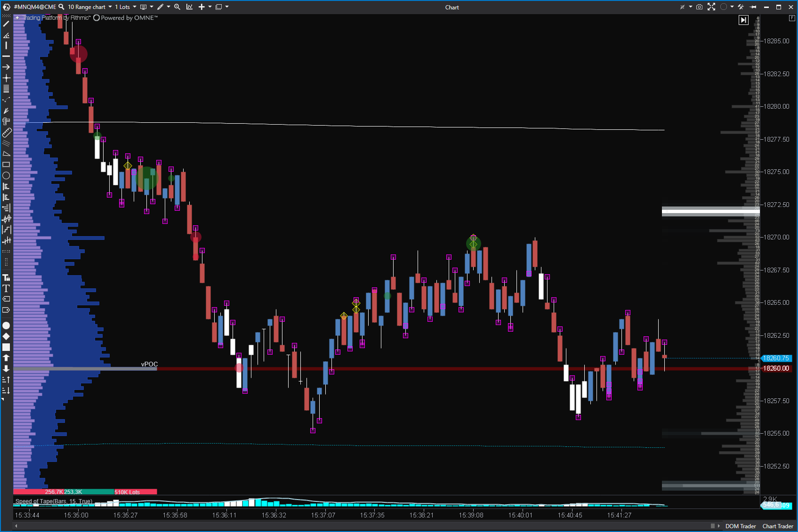798x532 pixels.
Task: Click the zoom magnifier in top toolbar
Action: 177,7
